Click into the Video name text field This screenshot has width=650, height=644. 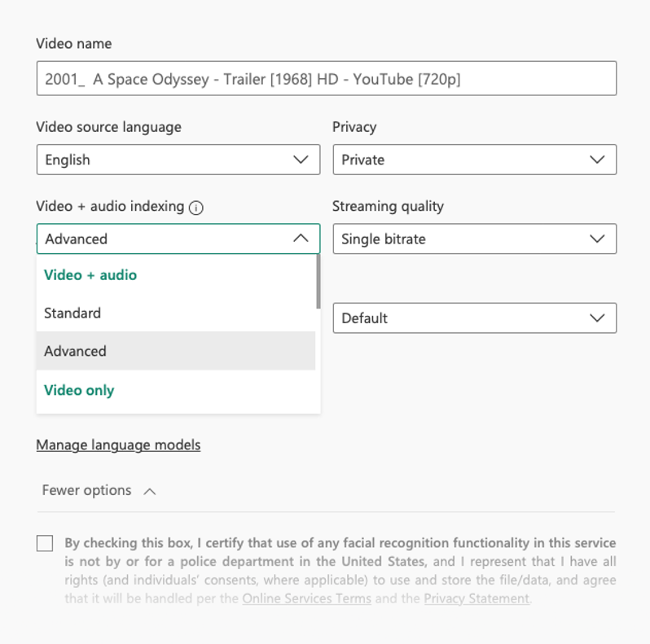(327, 78)
